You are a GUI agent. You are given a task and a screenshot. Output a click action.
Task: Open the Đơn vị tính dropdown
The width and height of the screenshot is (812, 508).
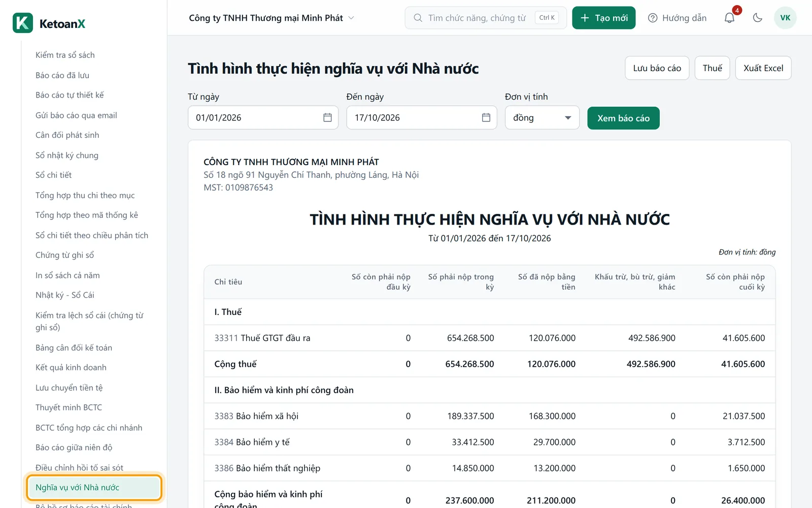542,117
